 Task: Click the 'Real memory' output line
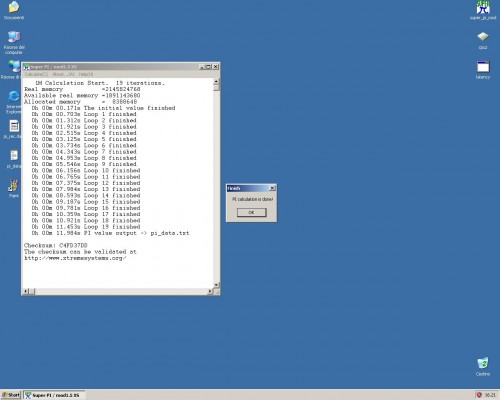[x=82, y=89]
